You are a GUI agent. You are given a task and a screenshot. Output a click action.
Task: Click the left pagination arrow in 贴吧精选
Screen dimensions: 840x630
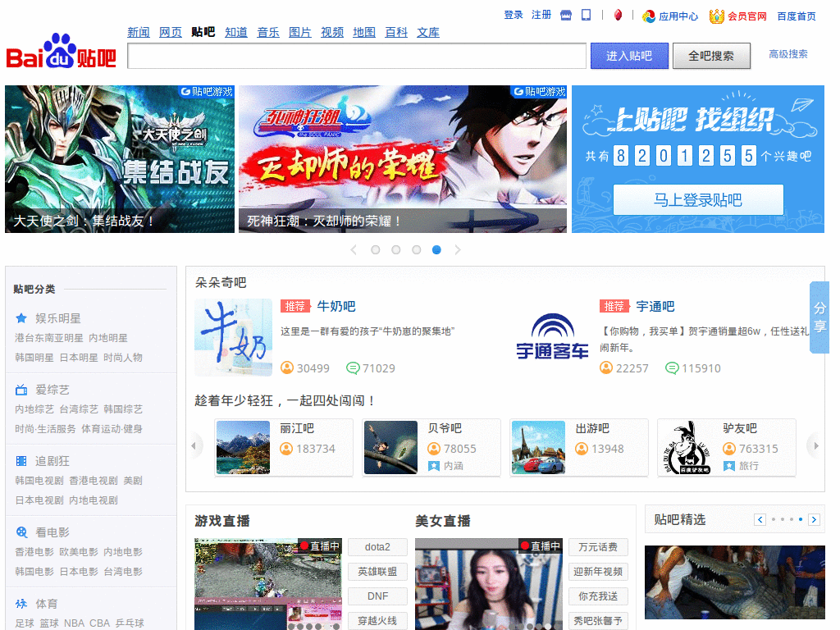point(760,519)
